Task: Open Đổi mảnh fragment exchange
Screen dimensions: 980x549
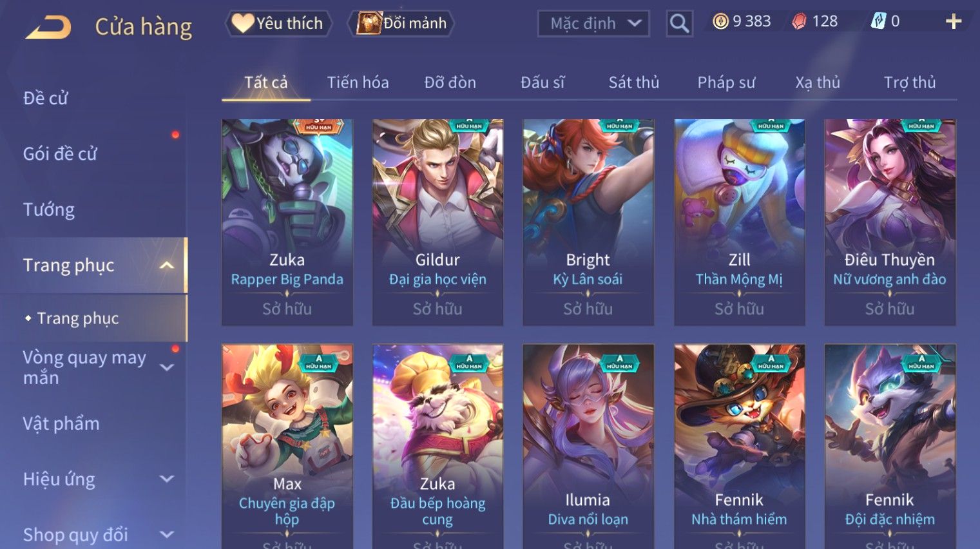Action: [401, 23]
